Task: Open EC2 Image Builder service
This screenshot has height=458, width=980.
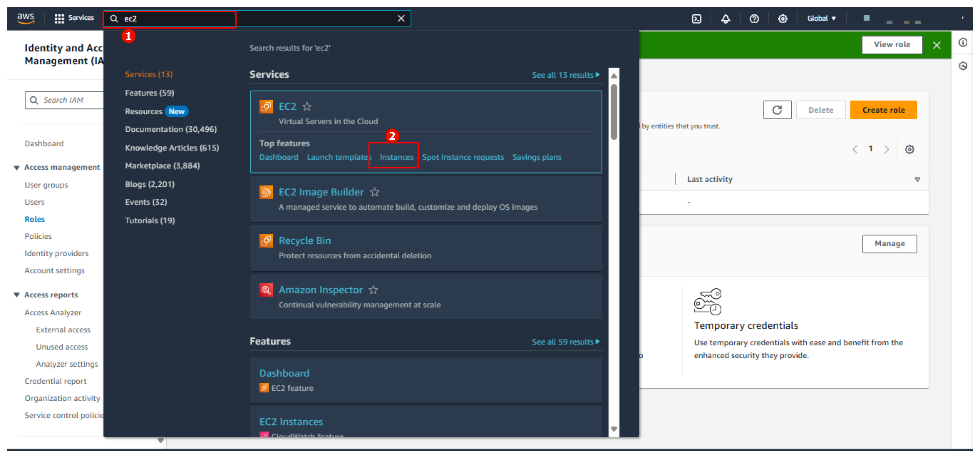Action: [321, 192]
